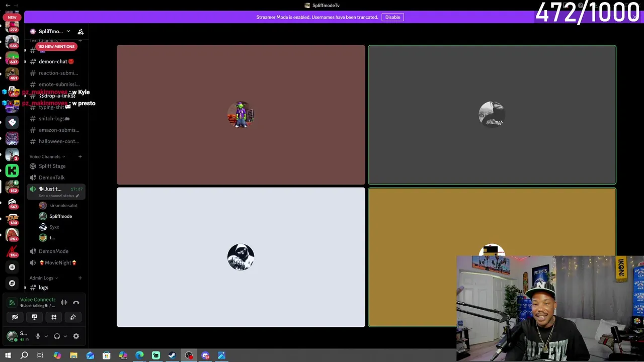This screenshot has width=644, height=362.
Task: Switch to OBS Studio on taskbar
Action: tap(189, 355)
